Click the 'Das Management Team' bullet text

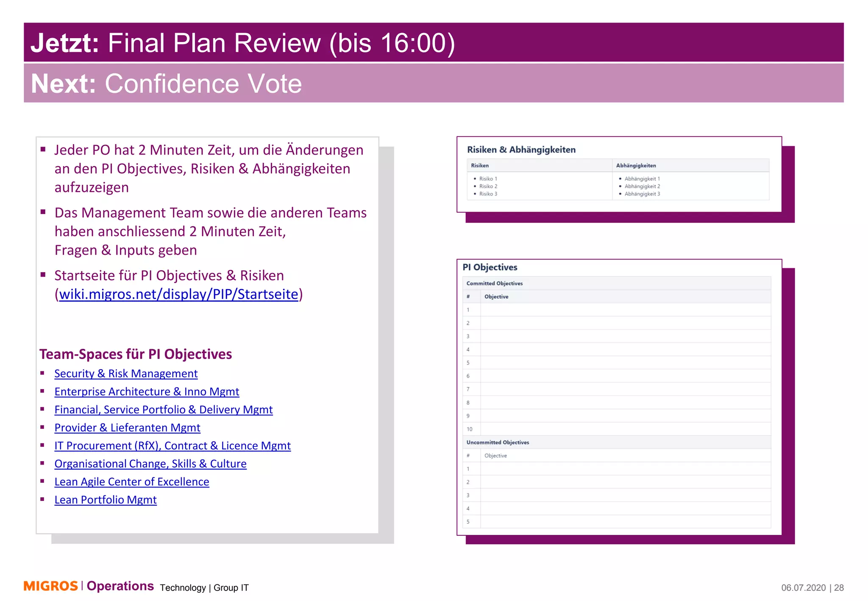(x=211, y=231)
